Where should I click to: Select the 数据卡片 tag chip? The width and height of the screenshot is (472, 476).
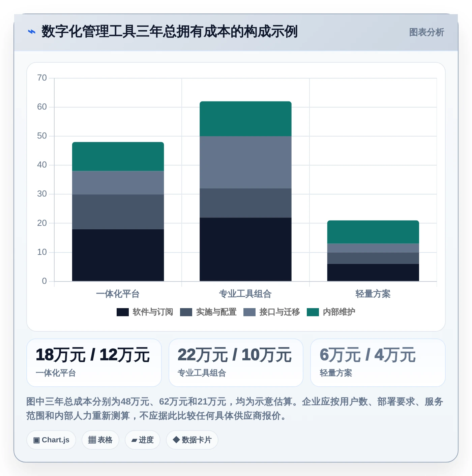pyautogui.click(x=192, y=440)
